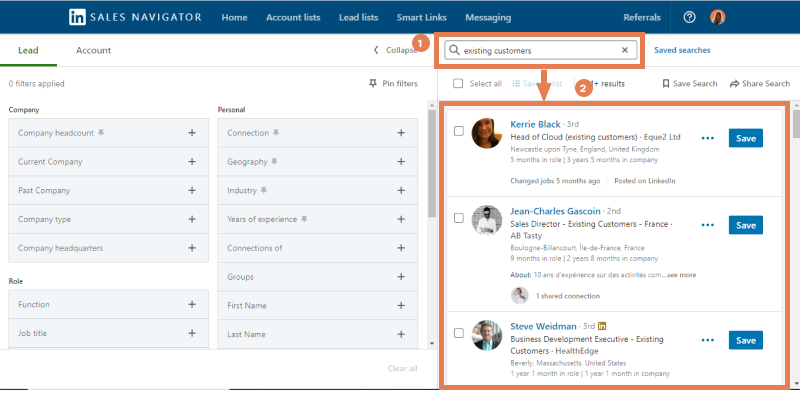The image size is (800, 407).
Task: Expand the Geography filter
Action: pos(400,161)
